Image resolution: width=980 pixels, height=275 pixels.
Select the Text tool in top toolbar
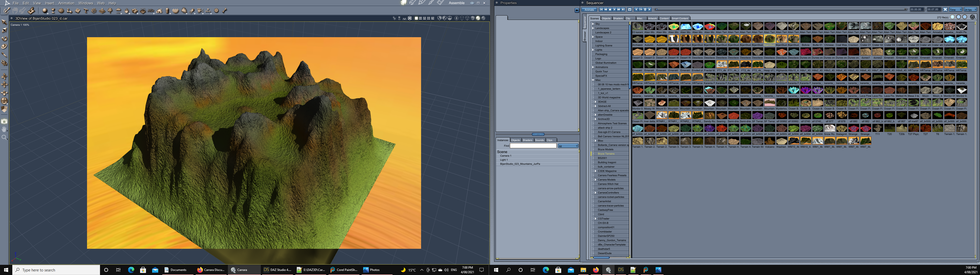coord(86,11)
